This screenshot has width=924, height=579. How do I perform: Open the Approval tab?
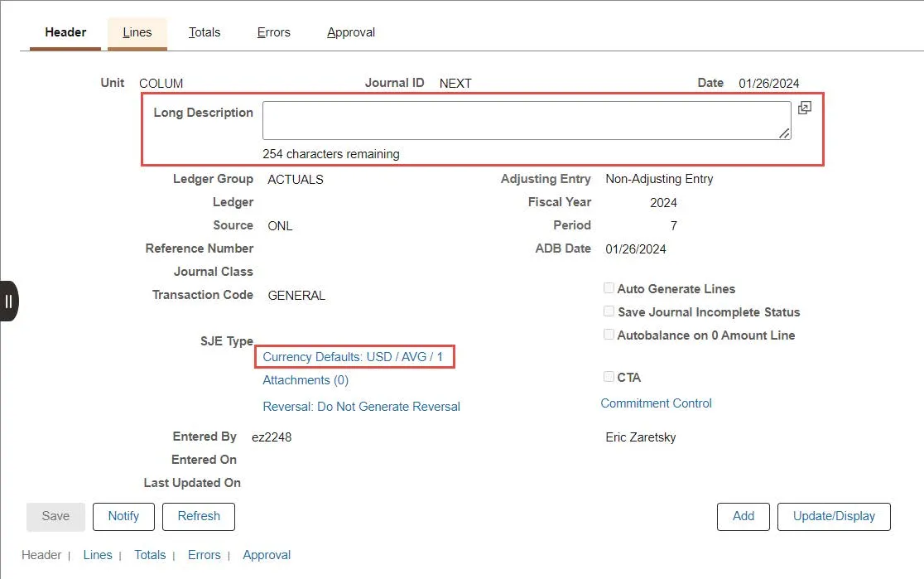coord(350,32)
